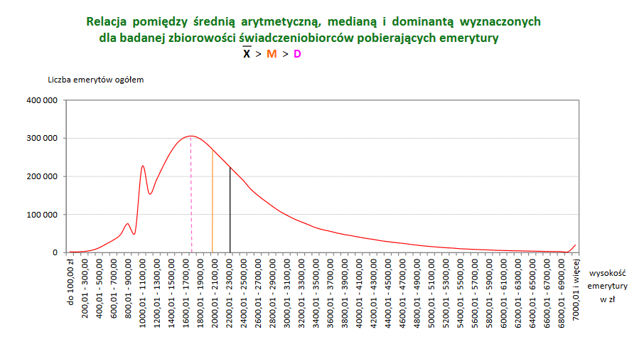Select the "Liczba emerytów ogółem" axis title

[96, 80]
